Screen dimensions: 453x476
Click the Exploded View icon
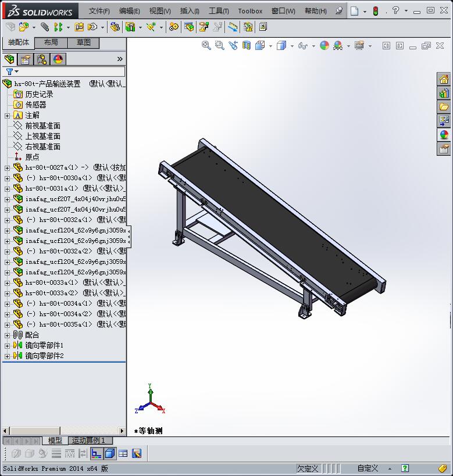point(204,27)
